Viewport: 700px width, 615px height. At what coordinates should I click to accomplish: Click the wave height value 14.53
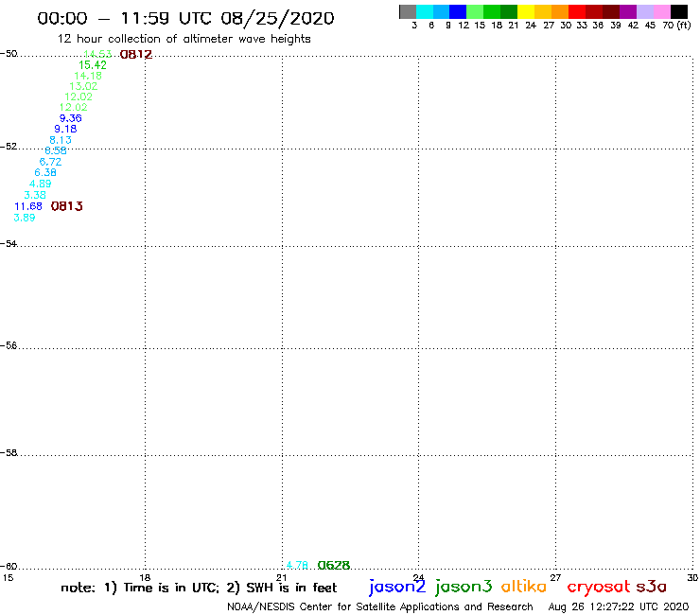(97, 54)
